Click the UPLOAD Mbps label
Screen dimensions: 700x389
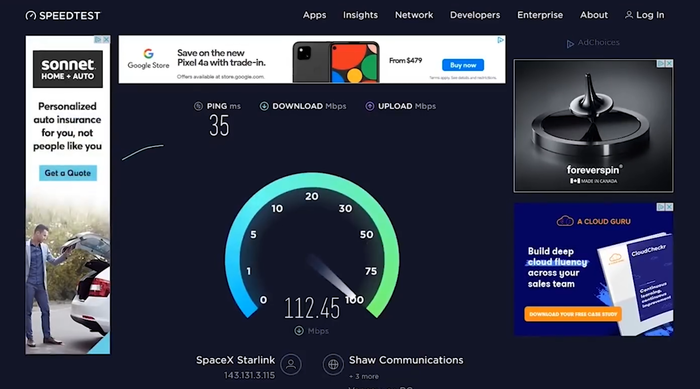407,106
